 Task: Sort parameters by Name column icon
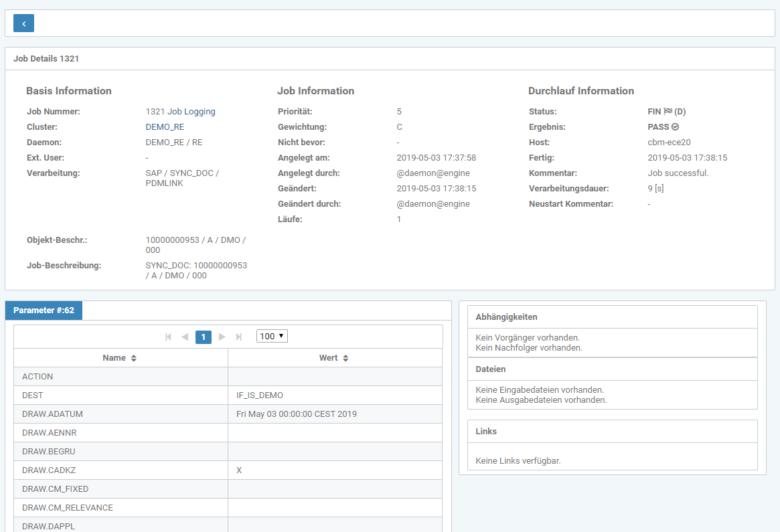coord(134,359)
